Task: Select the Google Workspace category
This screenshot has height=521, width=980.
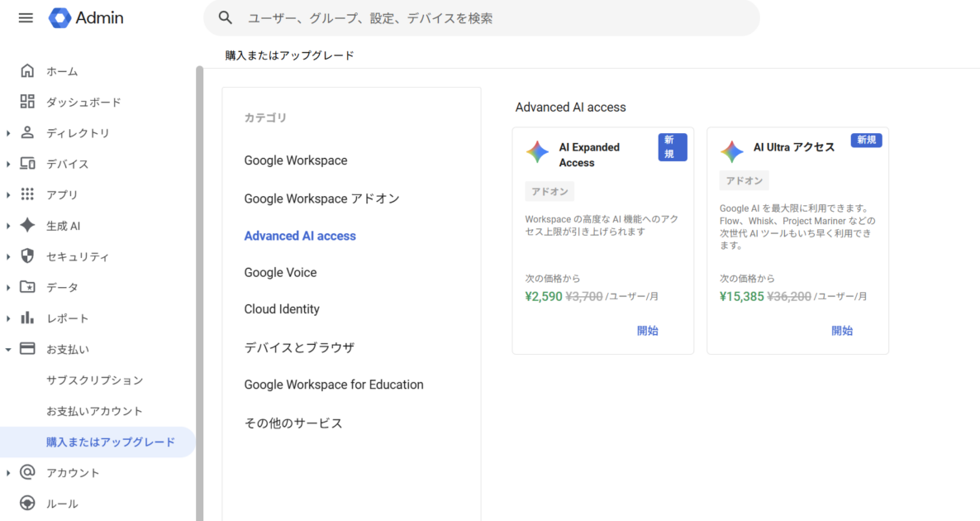Action: (x=296, y=160)
